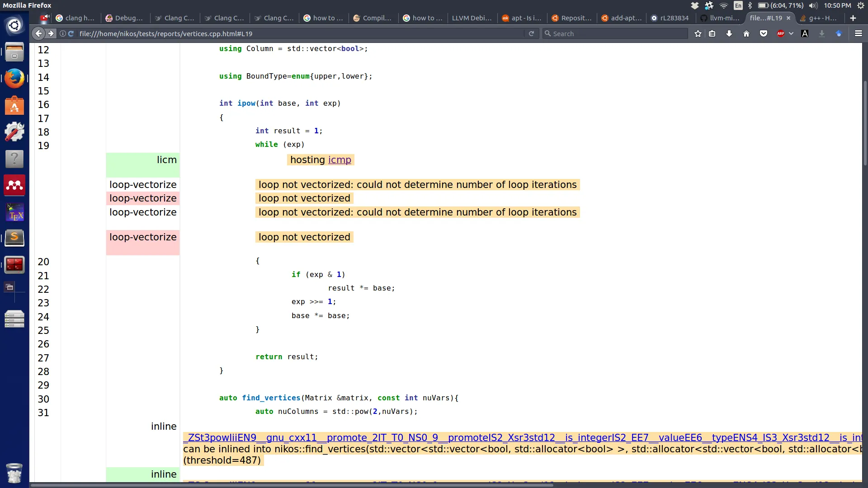
Task: Switch to LLVM Debi... tab
Action: [472, 18]
